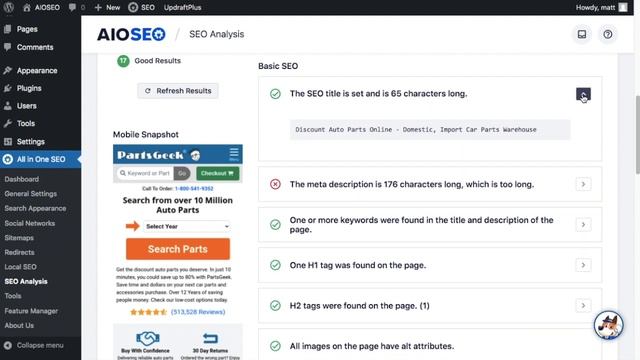Collapse the SEO title result card

click(x=583, y=94)
